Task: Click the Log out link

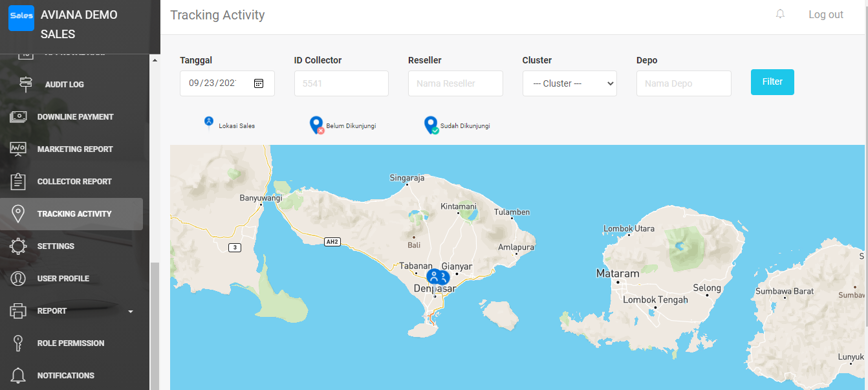Action: click(x=825, y=15)
